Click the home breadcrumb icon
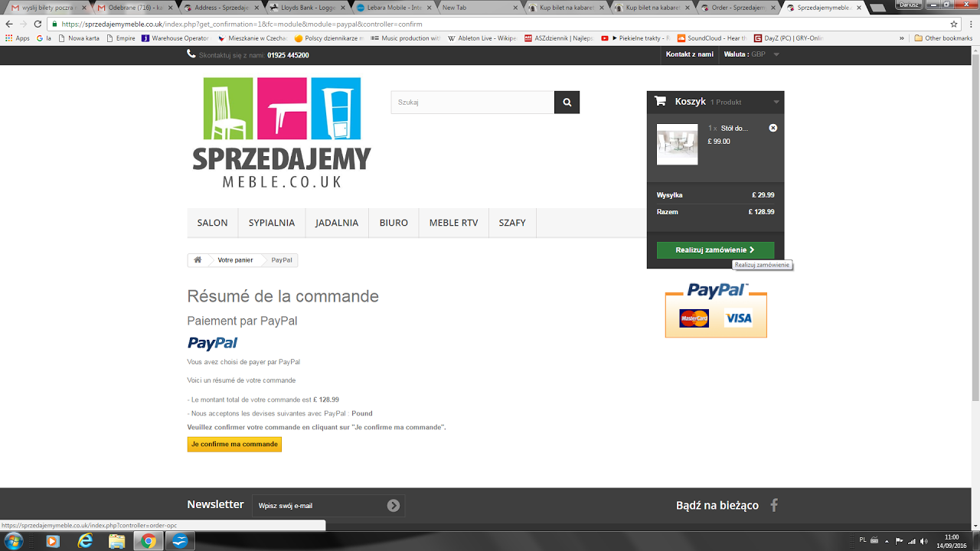 click(x=198, y=260)
